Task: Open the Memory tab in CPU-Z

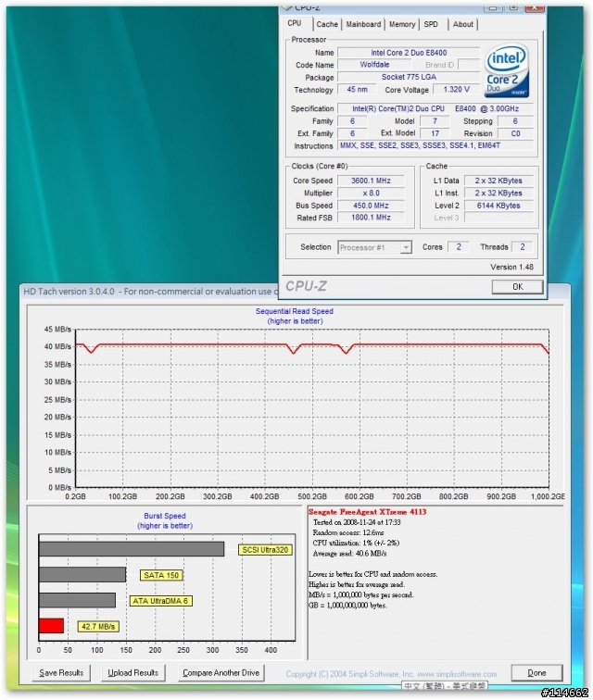Action: coord(402,25)
